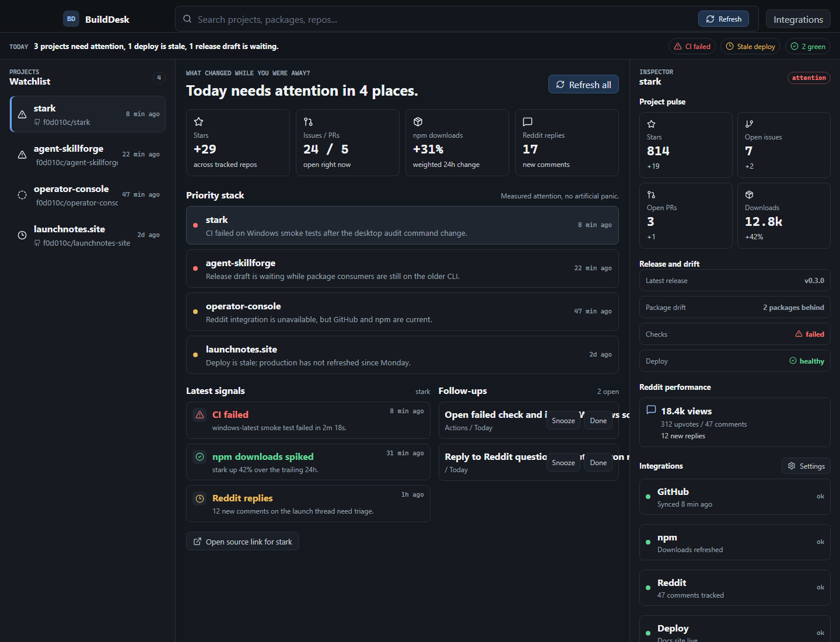Click the watchlist count badge 4

(x=159, y=78)
